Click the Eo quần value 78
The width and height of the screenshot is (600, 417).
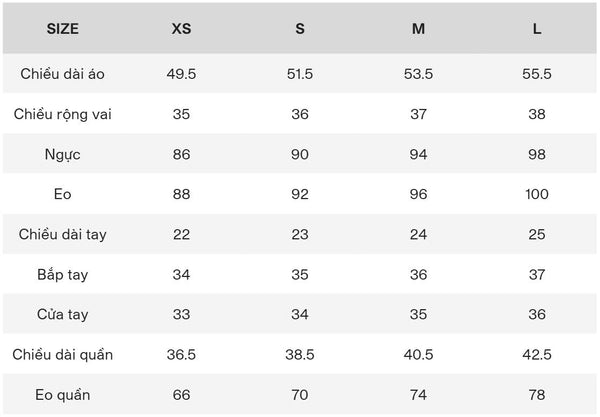tap(537, 394)
